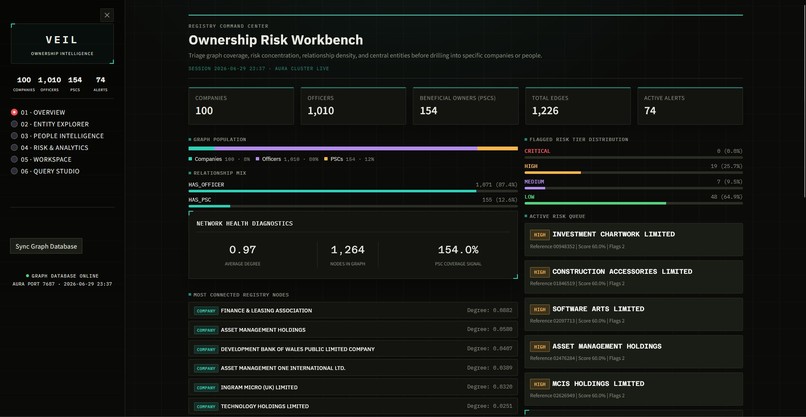Click the 154.0% PSC COVERAGE SIGNAL value
This screenshot has width=806, height=417.
pos(458,250)
